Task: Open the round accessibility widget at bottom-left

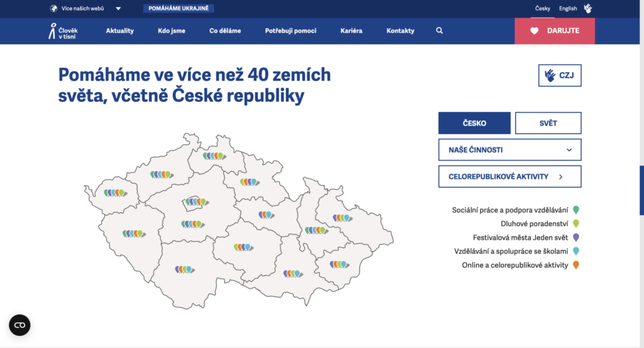Action: tap(19, 325)
